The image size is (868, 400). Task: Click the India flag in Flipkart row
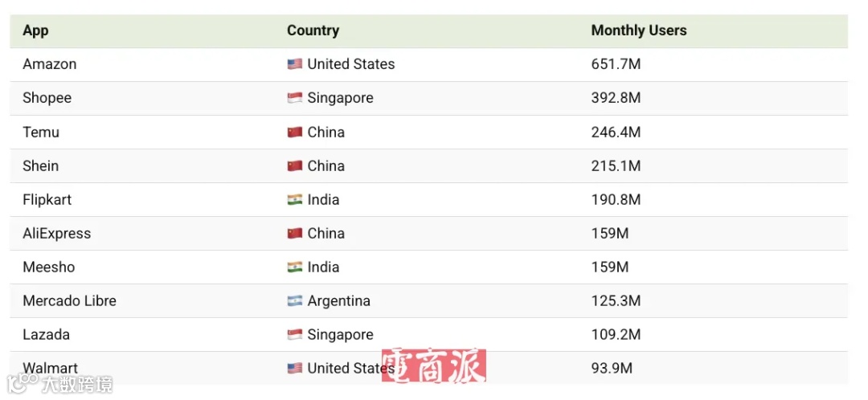294,200
